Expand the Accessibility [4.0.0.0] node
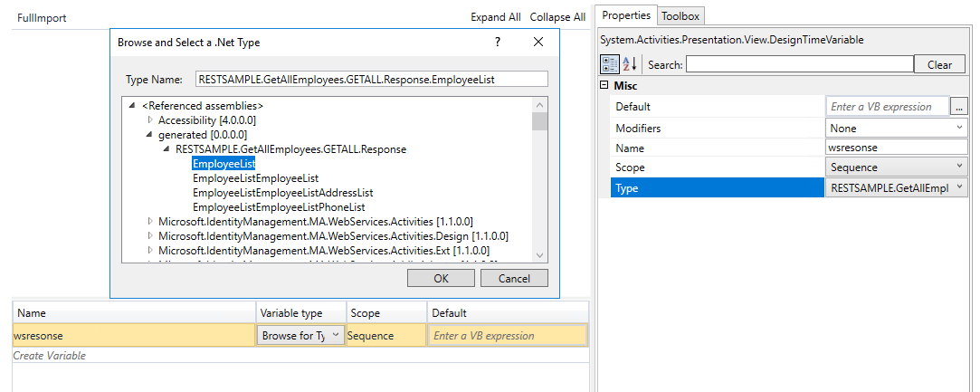This screenshot has height=392, width=980. 150,120
